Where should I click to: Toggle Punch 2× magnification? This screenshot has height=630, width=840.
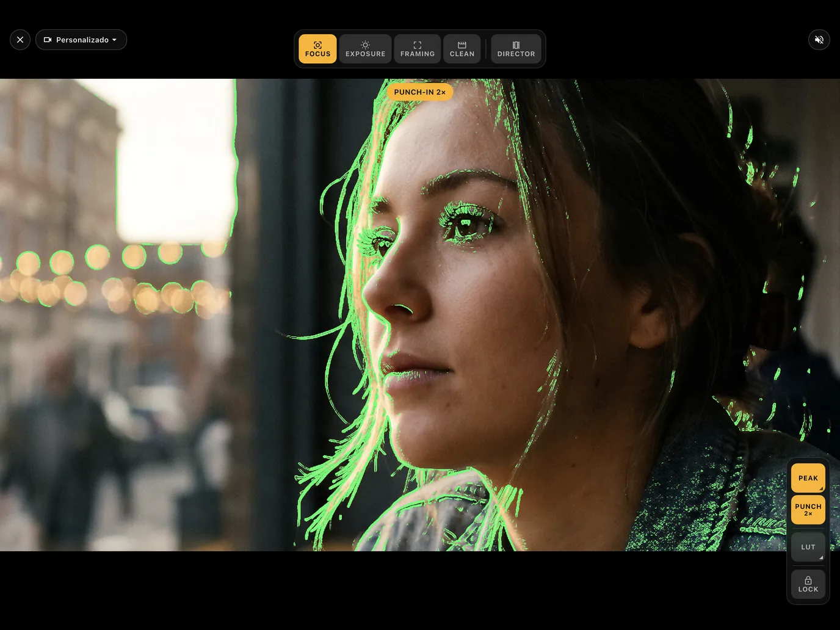coord(808,510)
